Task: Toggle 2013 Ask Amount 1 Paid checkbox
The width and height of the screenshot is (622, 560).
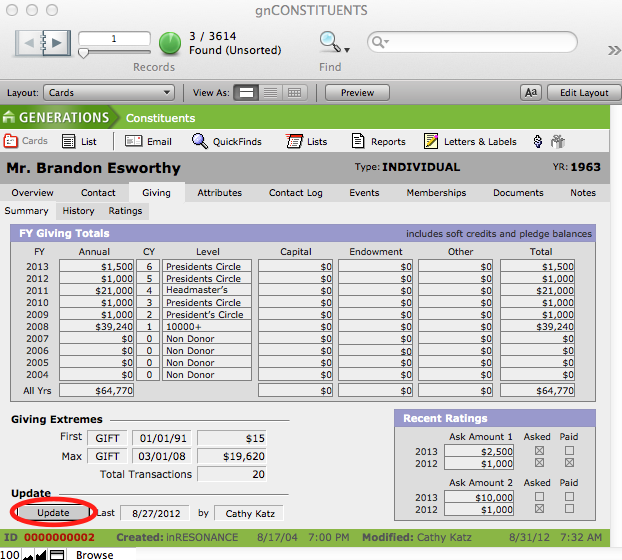Action: (x=569, y=450)
